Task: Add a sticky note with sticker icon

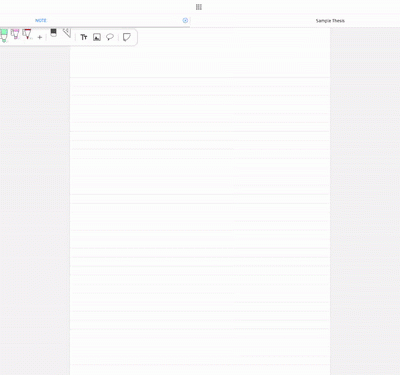Action: coord(127,37)
